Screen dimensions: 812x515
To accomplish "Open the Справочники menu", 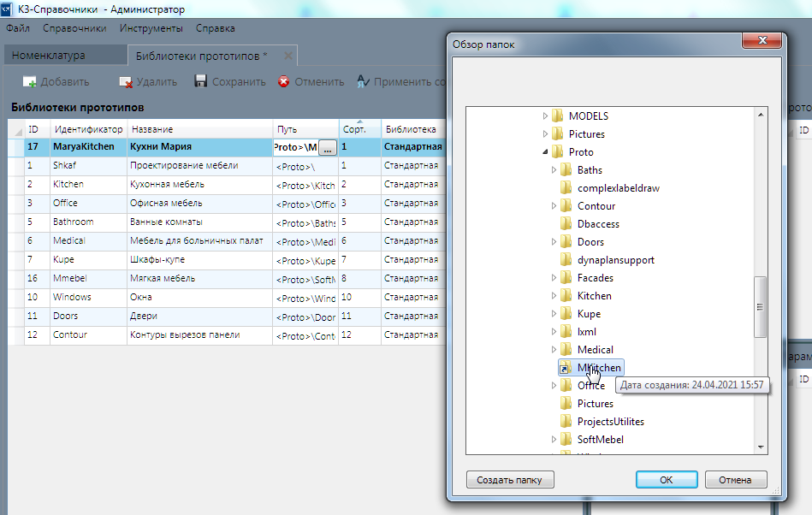I will tap(74, 28).
